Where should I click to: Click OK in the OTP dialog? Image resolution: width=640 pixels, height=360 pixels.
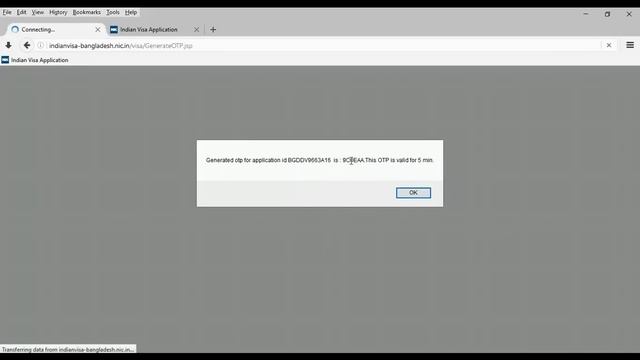tap(413, 193)
